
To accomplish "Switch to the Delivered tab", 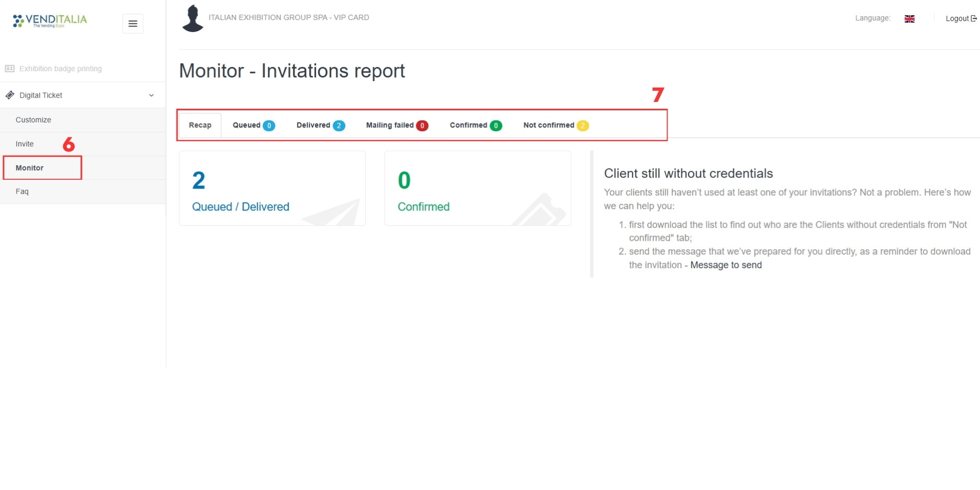I will [x=313, y=125].
